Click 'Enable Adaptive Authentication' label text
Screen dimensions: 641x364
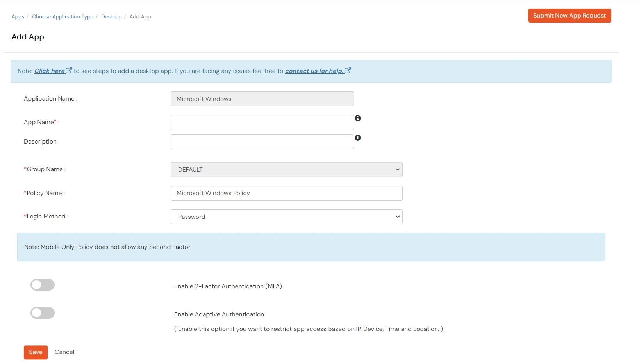click(219, 314)
